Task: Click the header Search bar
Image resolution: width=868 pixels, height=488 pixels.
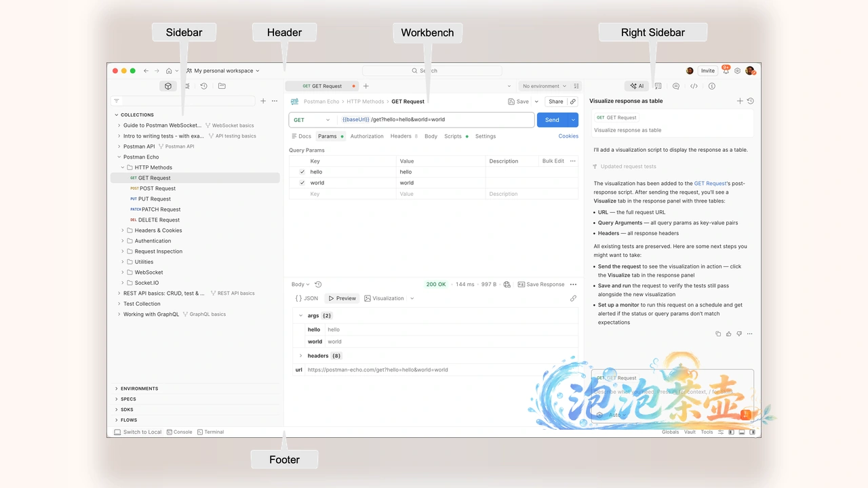Action: coord(432,70)
